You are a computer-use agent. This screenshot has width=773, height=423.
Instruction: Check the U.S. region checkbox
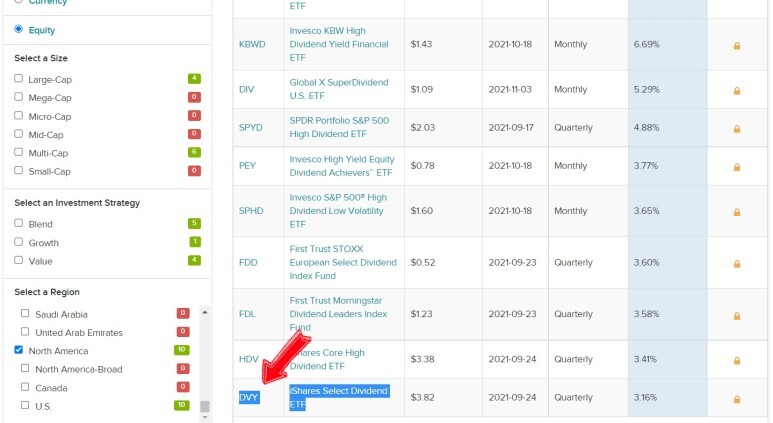point(25,405)
